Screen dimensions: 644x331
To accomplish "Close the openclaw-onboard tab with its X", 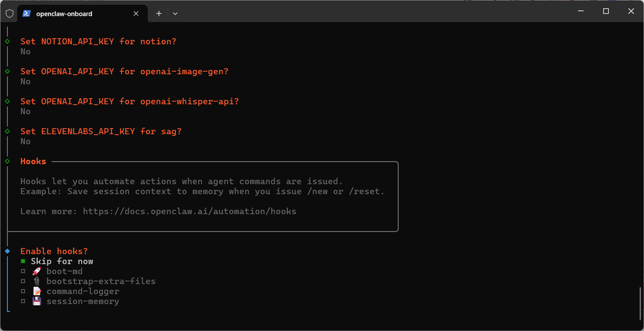I will (136, 13).
